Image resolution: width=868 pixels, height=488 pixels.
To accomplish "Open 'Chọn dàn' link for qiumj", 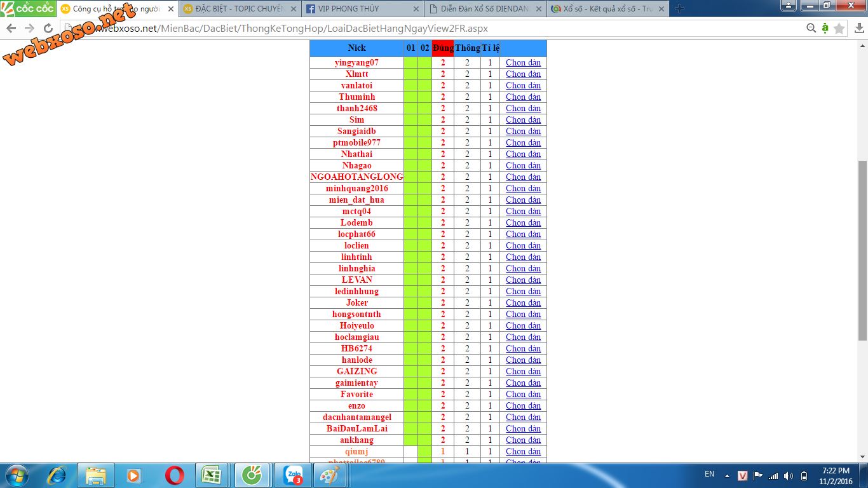I will (x=523, y=451).
